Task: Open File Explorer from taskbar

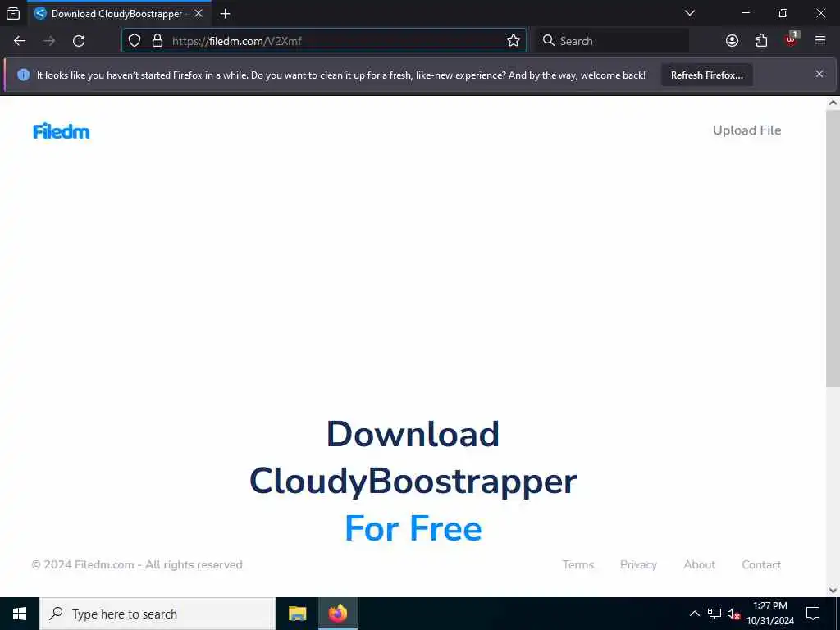Action: (297, 614)
